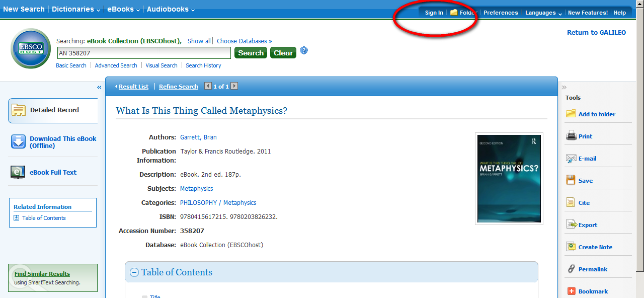Viewport: 644px width, 298px height.
Task: Click the Create Note icon
Action: click(x=571, y=247)
